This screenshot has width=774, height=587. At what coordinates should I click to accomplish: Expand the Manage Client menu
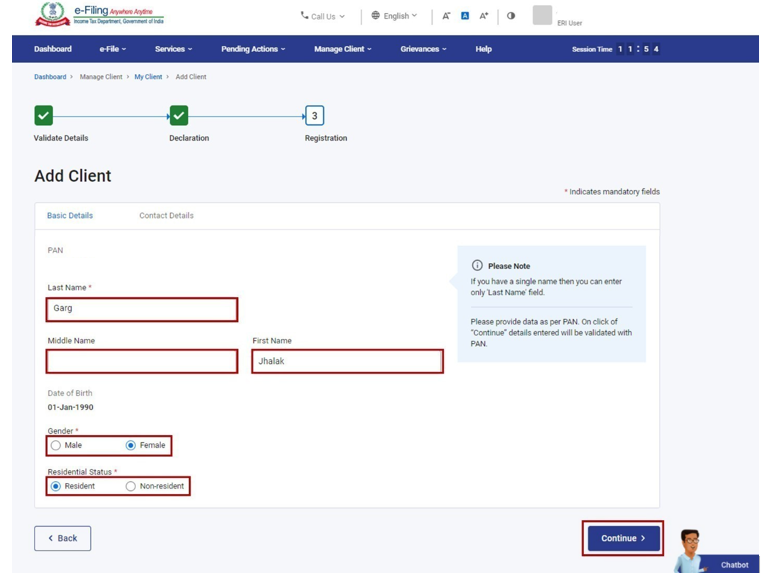point(342,49)
